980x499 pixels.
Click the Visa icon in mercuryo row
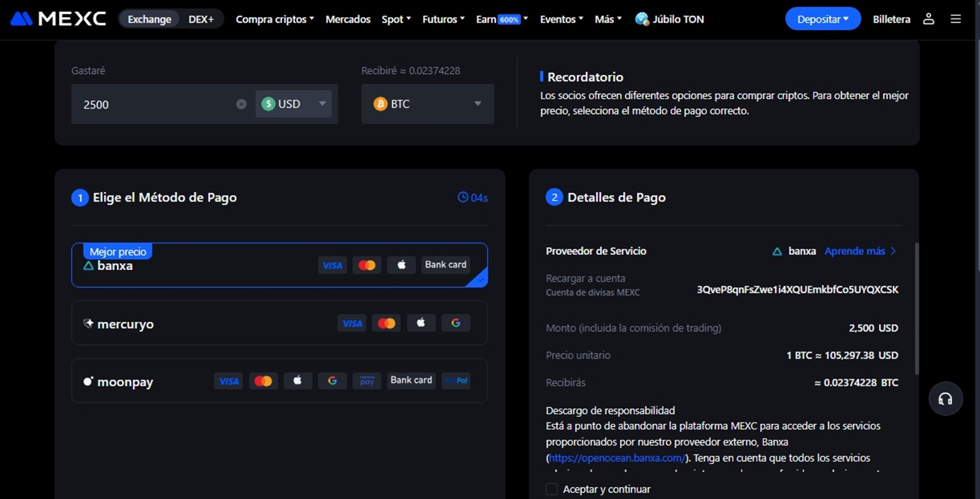tap(352, 323)
